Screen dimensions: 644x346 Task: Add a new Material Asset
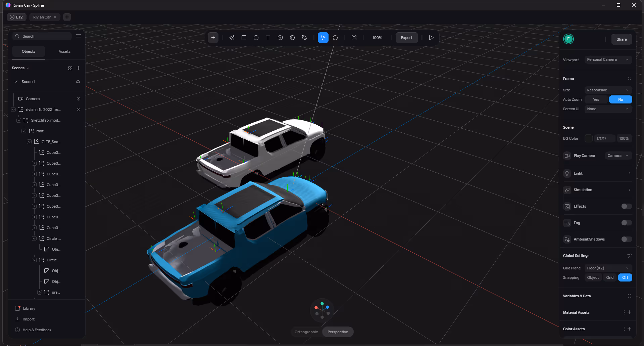click(630, 312)
